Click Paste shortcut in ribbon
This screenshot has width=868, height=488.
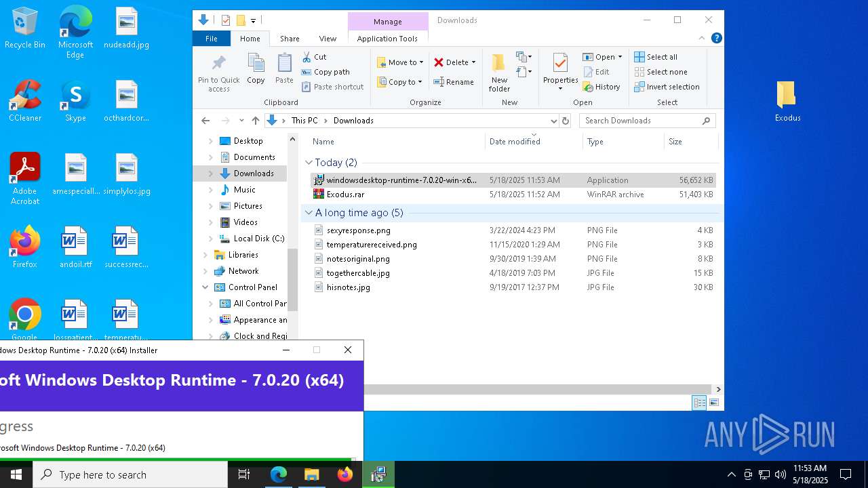(332, 87)
